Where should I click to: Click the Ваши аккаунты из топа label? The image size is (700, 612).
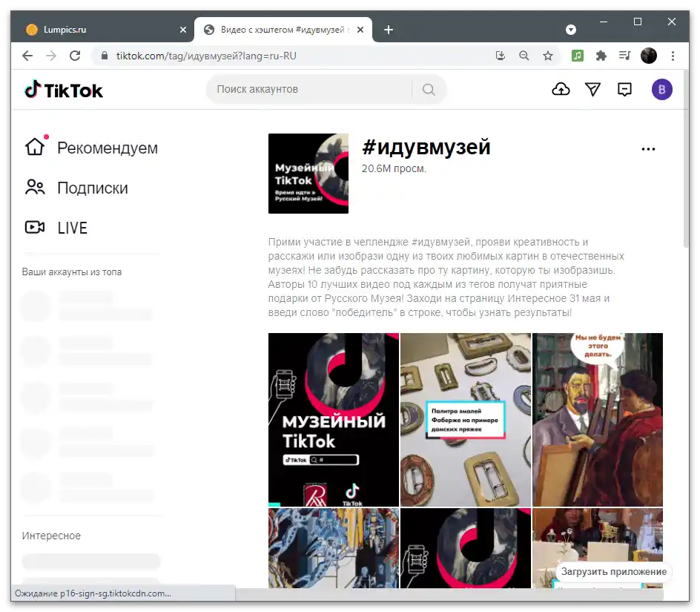[72, 272]
